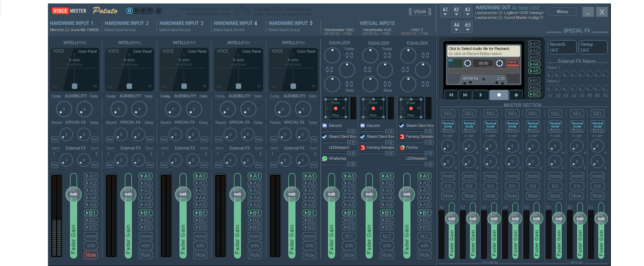Click the first SEL button in the master section

(x=448, y=114)
